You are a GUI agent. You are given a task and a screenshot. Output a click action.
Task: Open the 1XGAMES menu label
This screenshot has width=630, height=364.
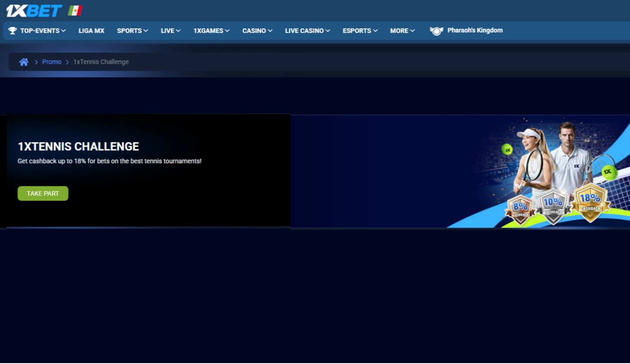point(208,31)
